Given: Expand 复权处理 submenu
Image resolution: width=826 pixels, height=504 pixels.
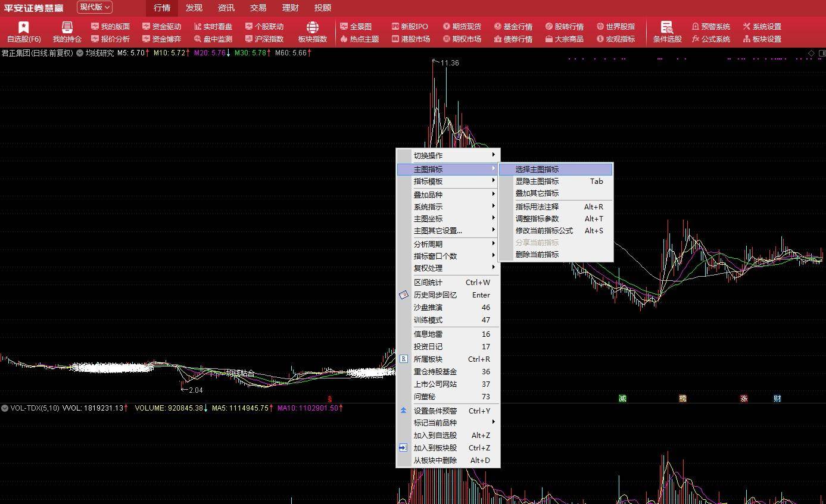Looking at the screenshot, I should tap(448, 268).
